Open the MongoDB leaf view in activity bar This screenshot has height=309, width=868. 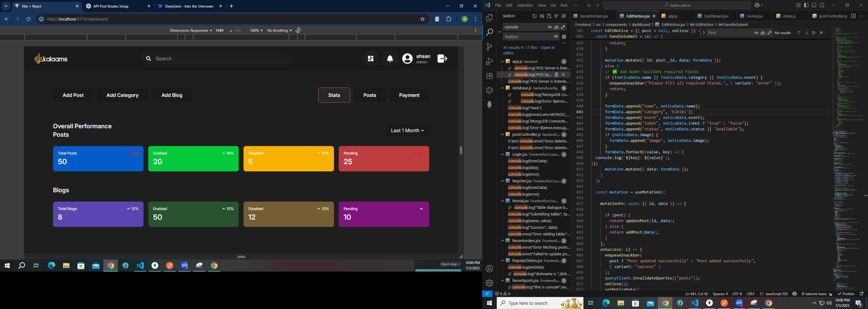[489, 105]
